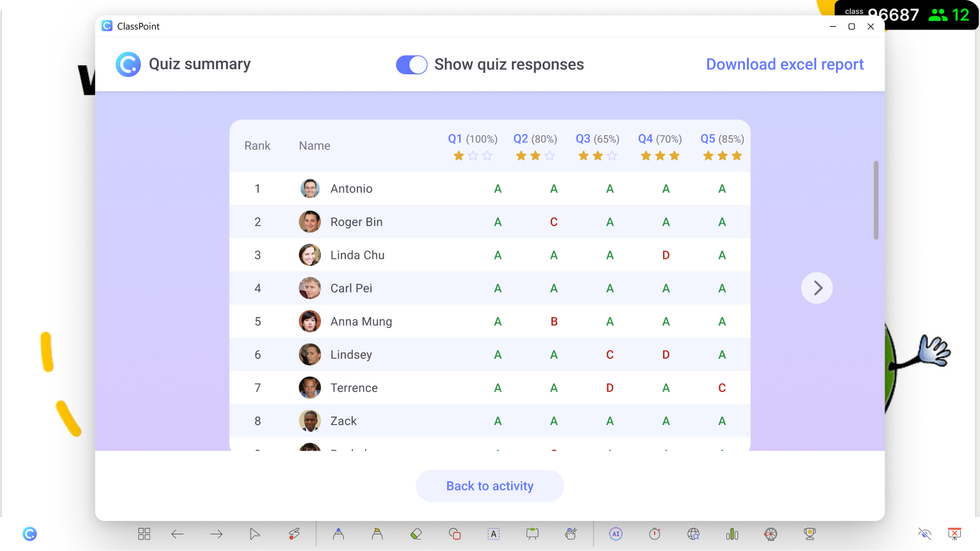Download excel report of quiz results
This screenshot has height=551, width=980.
click(x=784, y=64)
